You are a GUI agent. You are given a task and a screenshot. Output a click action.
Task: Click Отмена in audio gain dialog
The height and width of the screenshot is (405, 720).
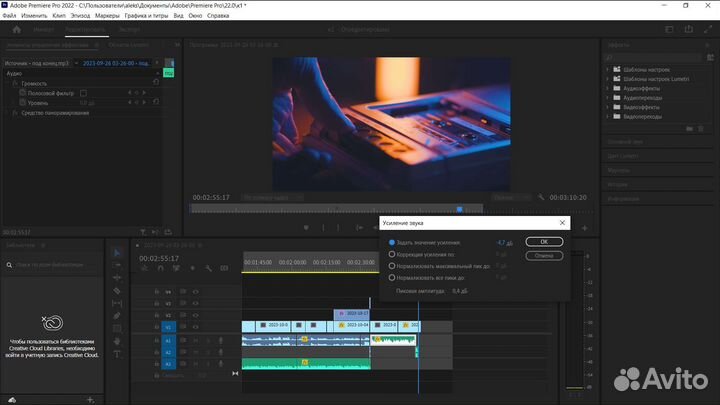(544, 255)
